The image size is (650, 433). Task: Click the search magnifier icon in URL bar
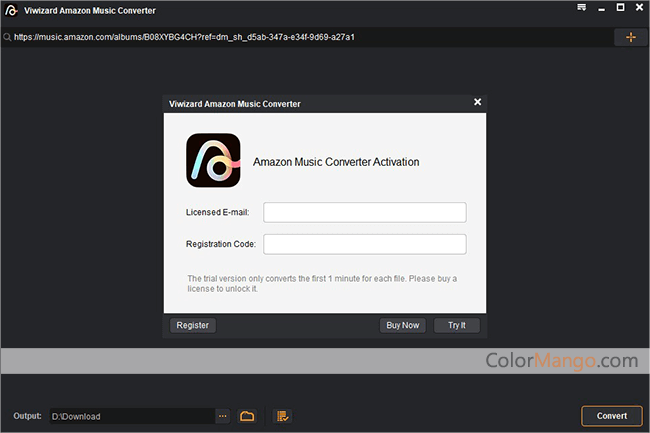7,37
